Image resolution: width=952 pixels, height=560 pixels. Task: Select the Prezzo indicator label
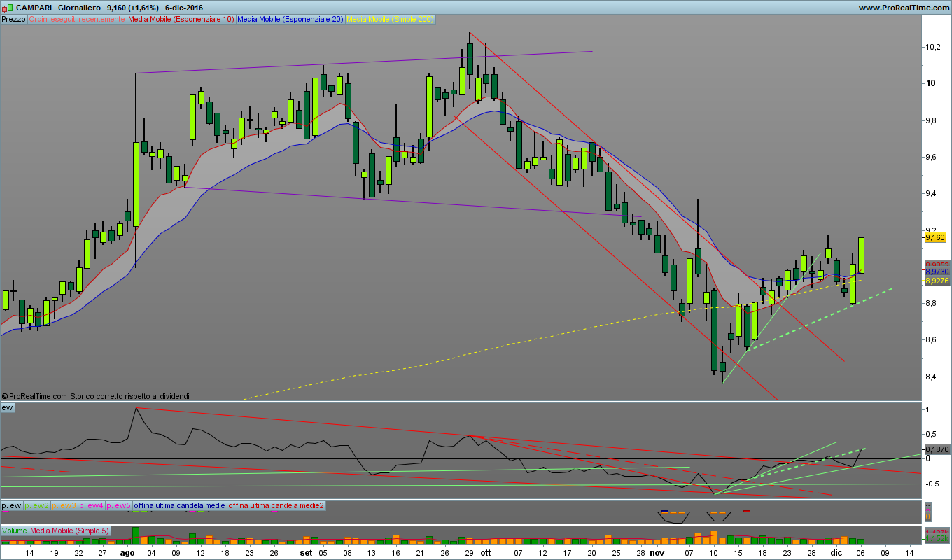[13, 19]
